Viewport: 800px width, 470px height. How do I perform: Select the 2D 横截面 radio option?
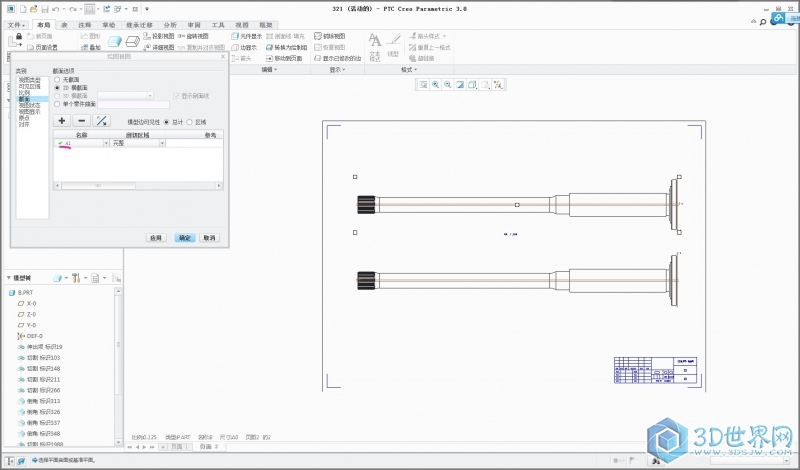coord(57,88)
